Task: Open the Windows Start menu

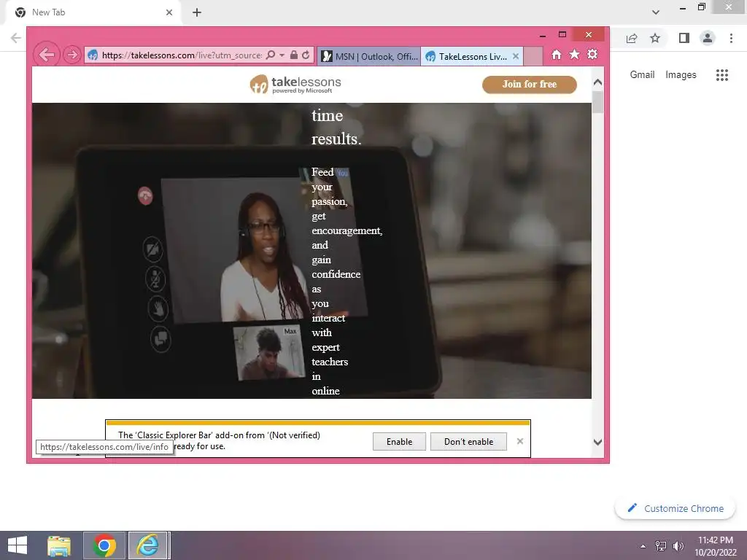Action: 18,545
